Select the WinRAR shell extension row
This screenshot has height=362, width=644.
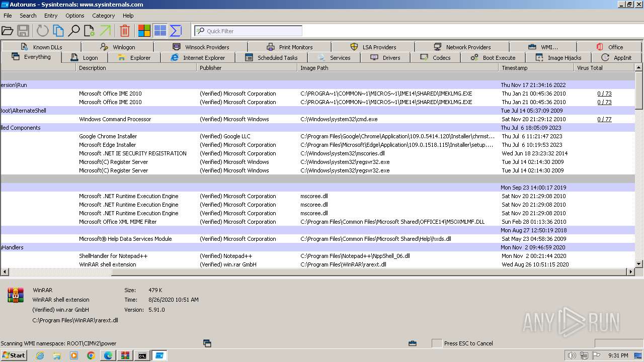click(x=318, y=264)
